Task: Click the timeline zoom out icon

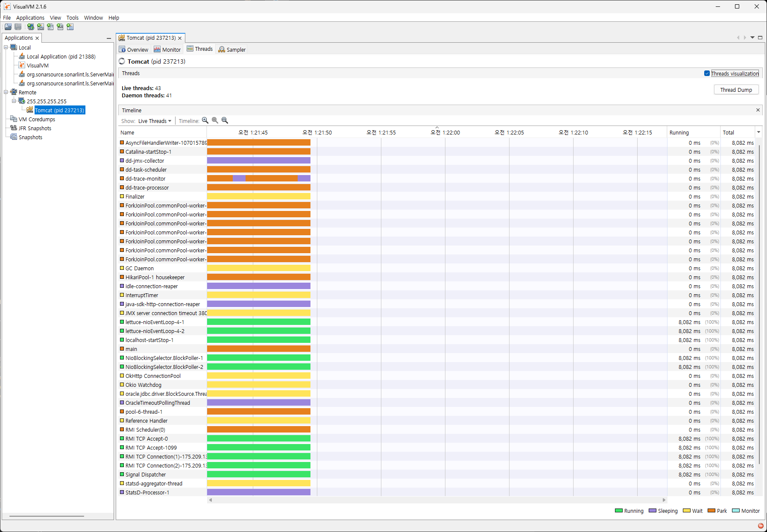Action: point(215,121)
